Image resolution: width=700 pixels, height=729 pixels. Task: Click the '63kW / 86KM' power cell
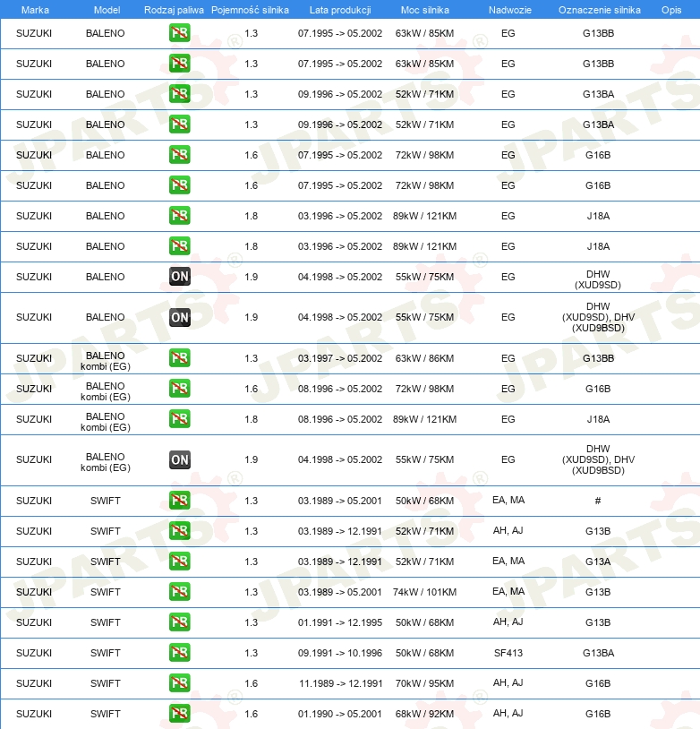pyautogui.click(x=425, y=358)
